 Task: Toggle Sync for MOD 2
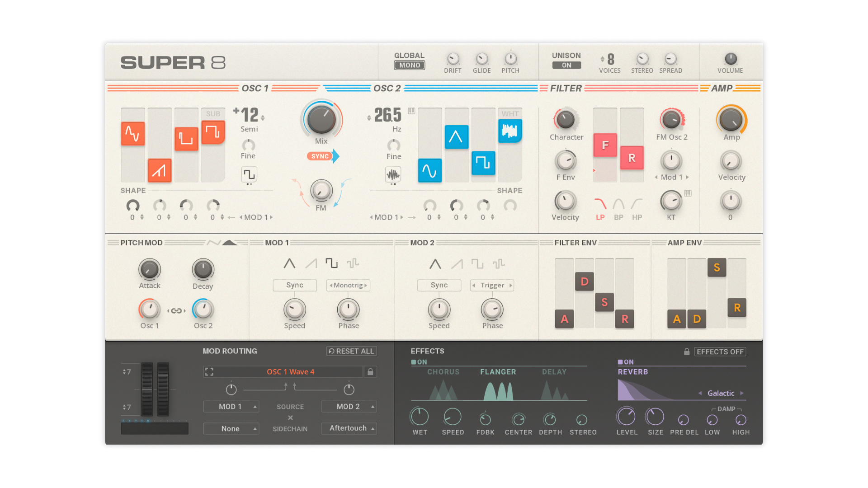[439, 285]
